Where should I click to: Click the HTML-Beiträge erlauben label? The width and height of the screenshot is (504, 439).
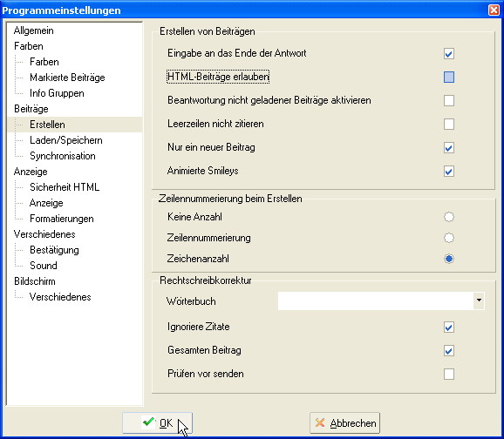(x=218, y=77)
